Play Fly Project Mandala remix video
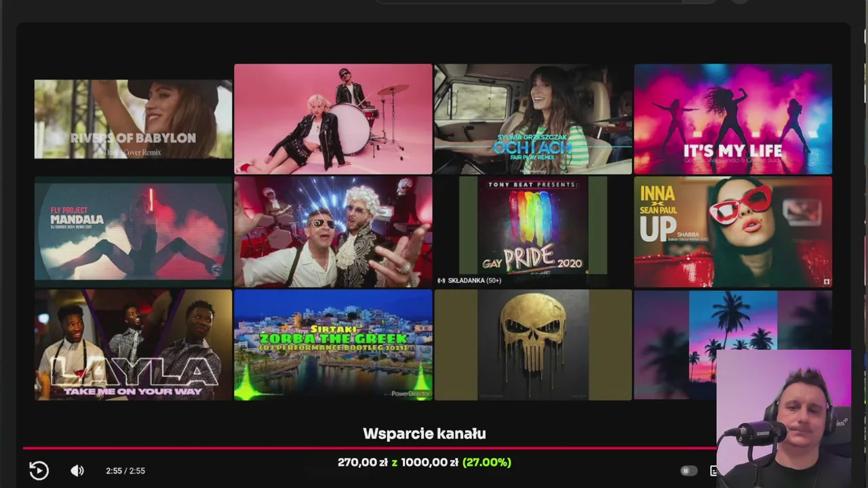 [x=133, y=232]
